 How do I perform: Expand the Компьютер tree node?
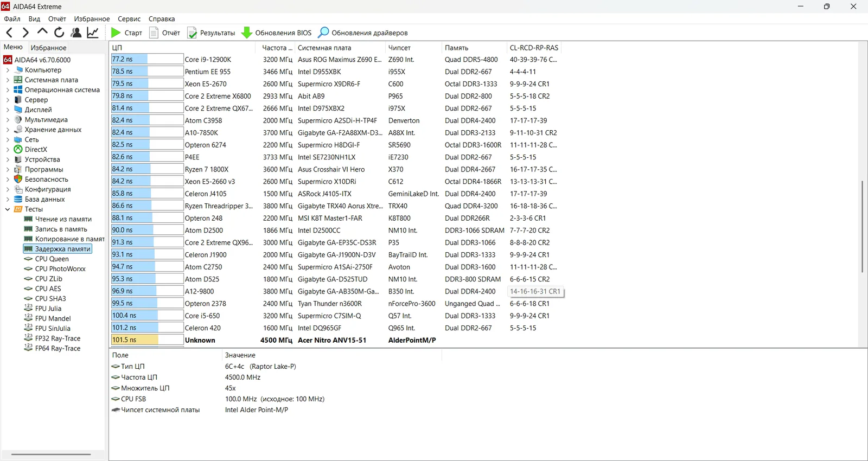pos(8,70)
